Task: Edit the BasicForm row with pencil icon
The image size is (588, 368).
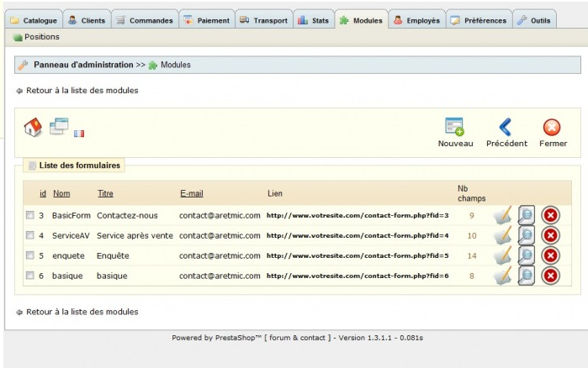Action: pos(502,216)
